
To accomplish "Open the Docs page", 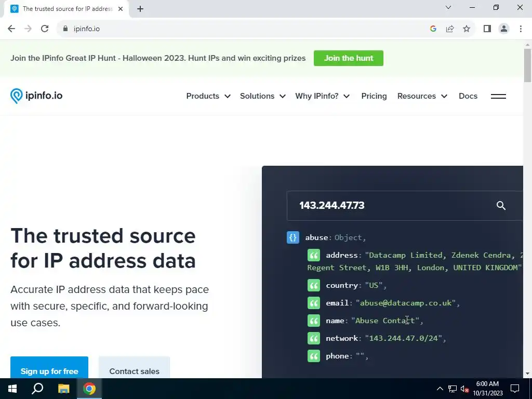I will point(468,96).
